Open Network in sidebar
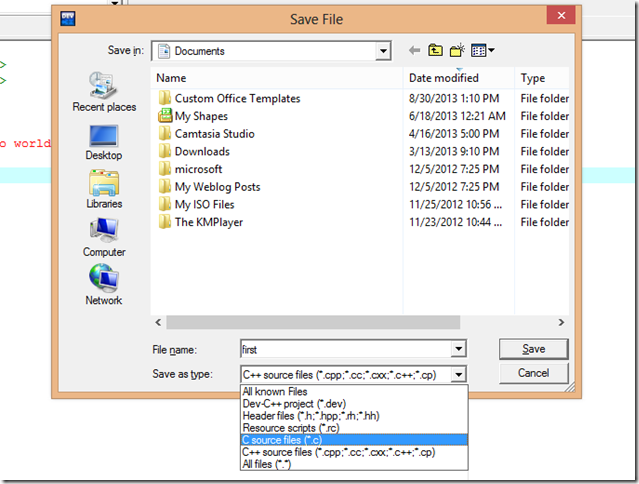 104,285
